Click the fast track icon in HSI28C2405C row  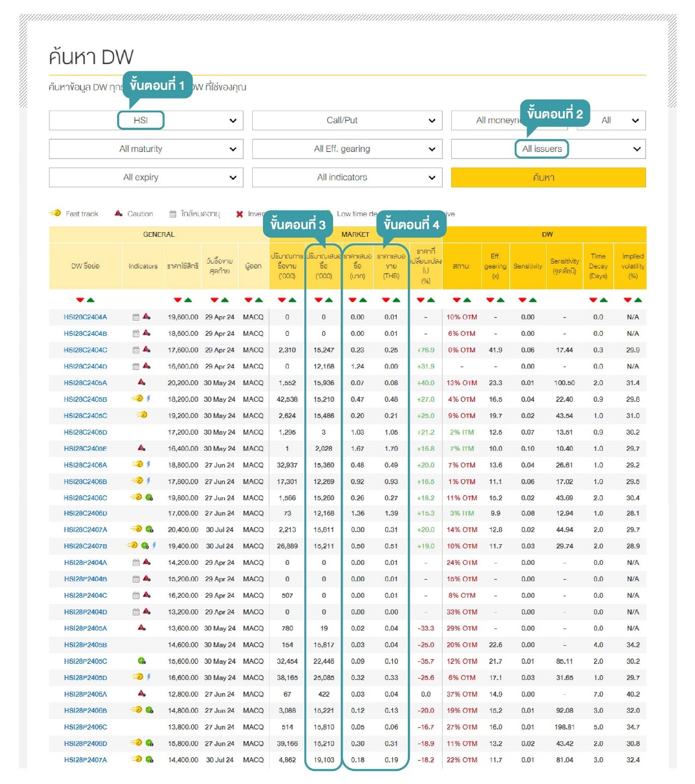[x=142, y=415]
